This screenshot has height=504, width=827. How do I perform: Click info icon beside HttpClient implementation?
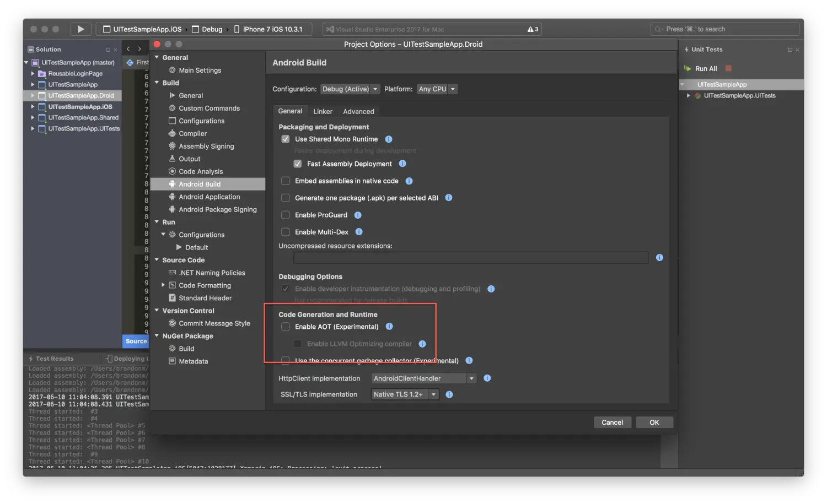487,378
